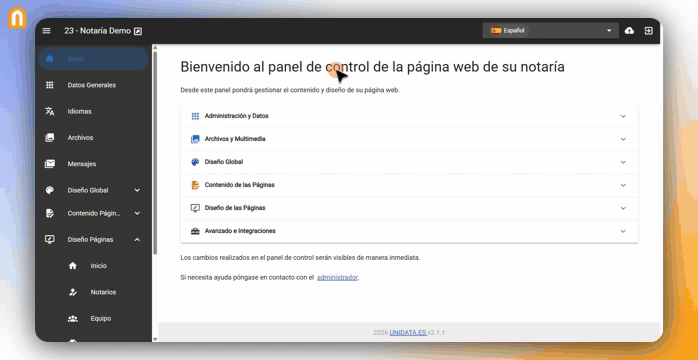Expand Contenido de las Páginas chevron

click(x=623, y=185)
